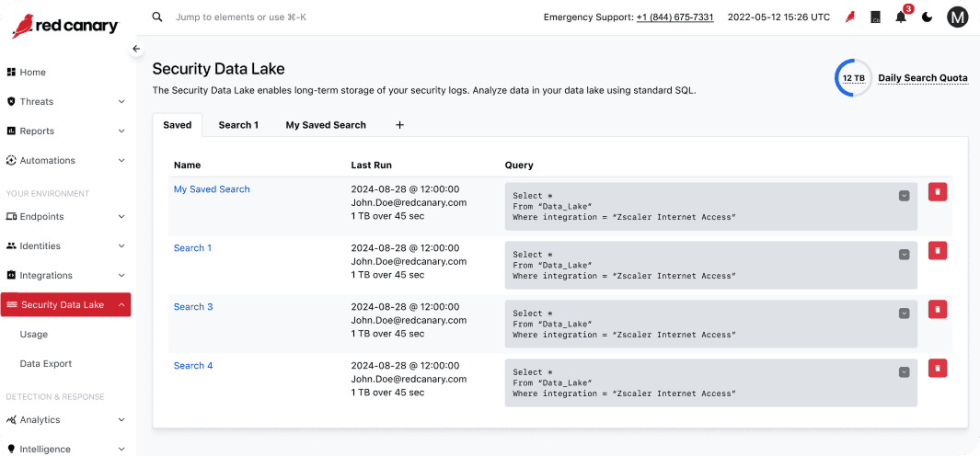The height and width of the screenshot is (456, 980).
Task: Click the Carbon Black icon in header
Action: click(x=876, y=17)
